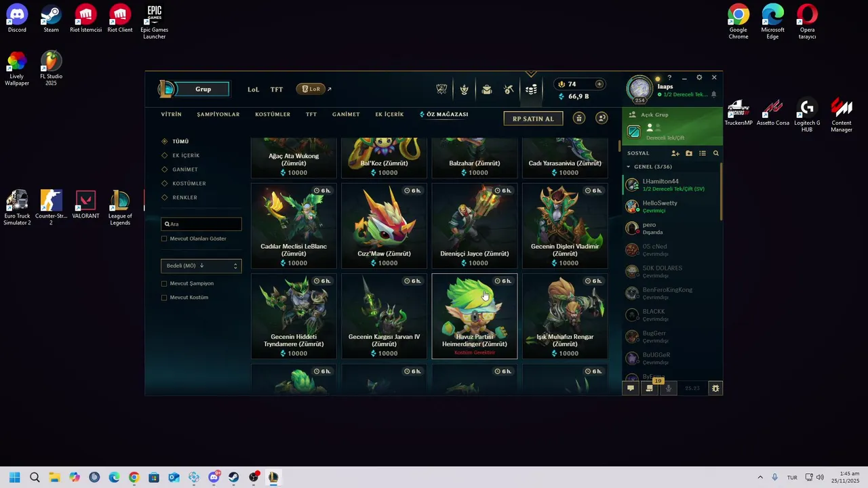The height and width of the screenshot is (488, 868).
Task: Open friend LHamilton44 in the list
Action: [x=671, y=184]
